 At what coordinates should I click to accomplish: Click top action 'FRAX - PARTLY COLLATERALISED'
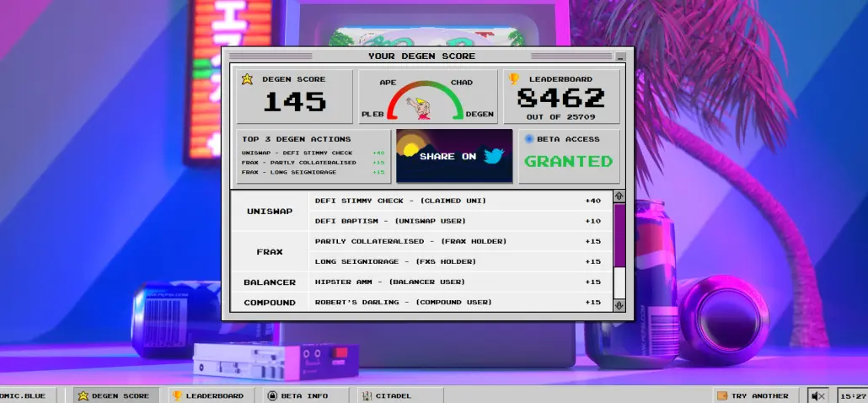pos(299,163)
